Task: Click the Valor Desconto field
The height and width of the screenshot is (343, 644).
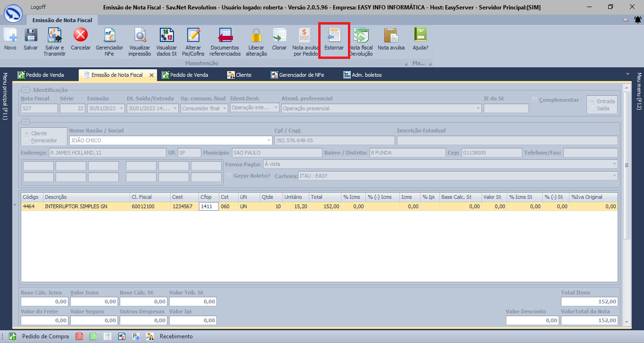Action: [x=532, y=320]
